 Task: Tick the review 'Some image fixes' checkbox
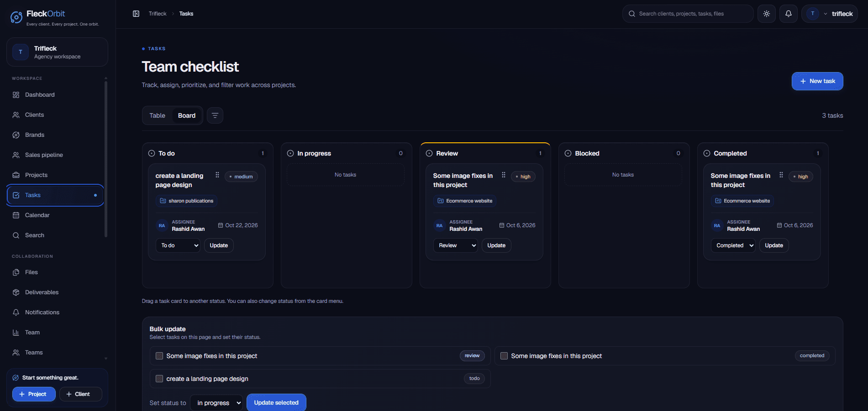159,356
